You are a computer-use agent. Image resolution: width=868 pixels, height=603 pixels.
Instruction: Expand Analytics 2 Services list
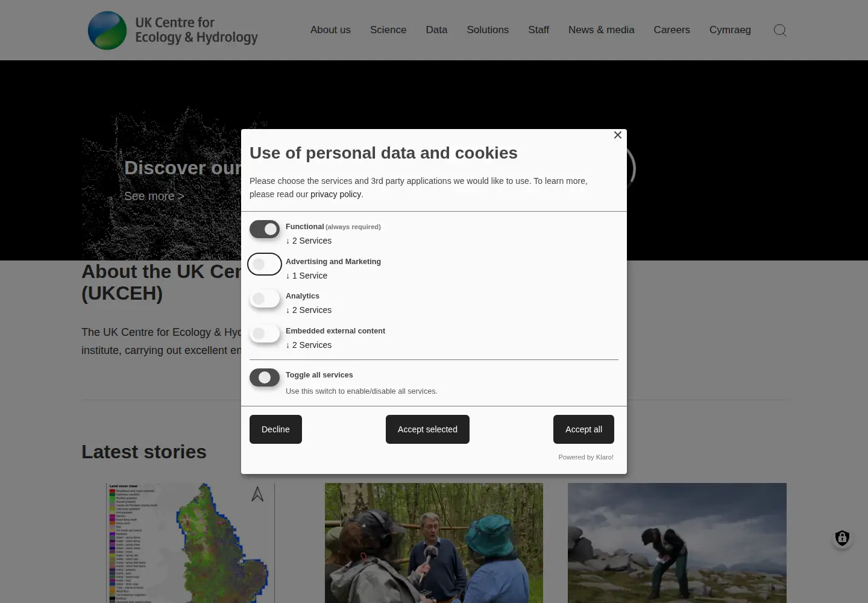(x=309, y=310)
